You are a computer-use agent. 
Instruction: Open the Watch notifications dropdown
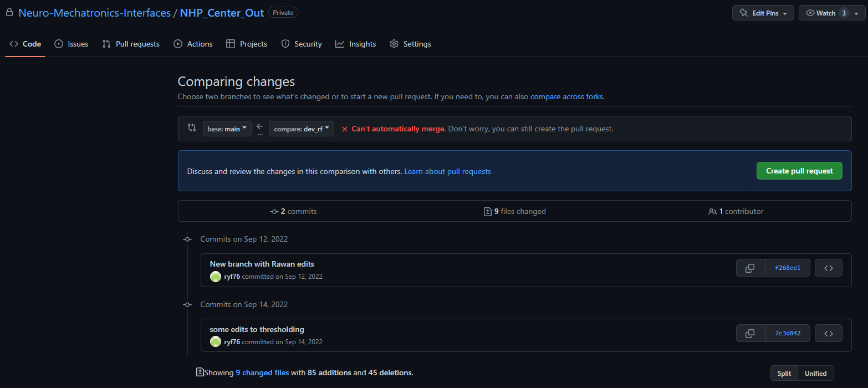click(x=831, y=13)
